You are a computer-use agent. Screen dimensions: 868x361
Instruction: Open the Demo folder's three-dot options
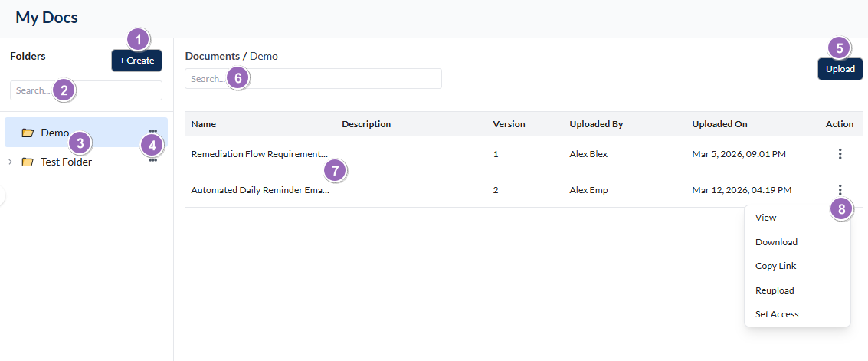pos(152,130)
